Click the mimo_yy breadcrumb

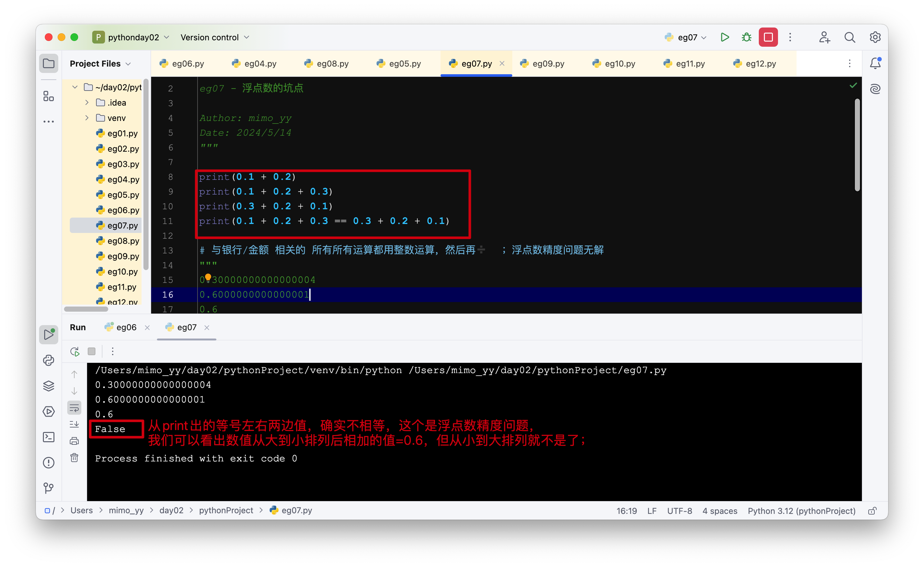pos(126,510)
